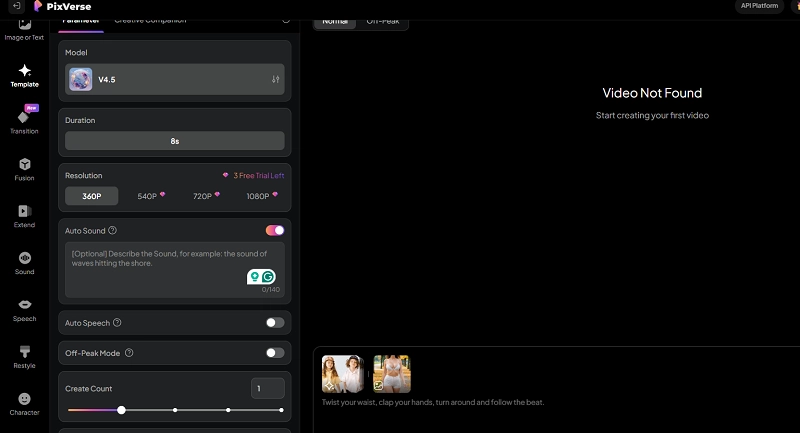
Task: Click the Create Count slider handle
Action: point(121,410)
